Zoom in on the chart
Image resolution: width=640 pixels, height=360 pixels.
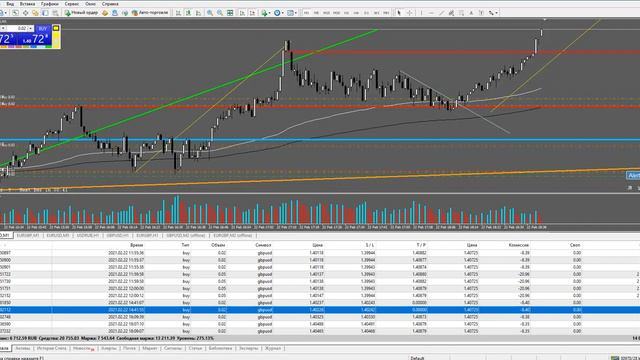tap(210, 13)
